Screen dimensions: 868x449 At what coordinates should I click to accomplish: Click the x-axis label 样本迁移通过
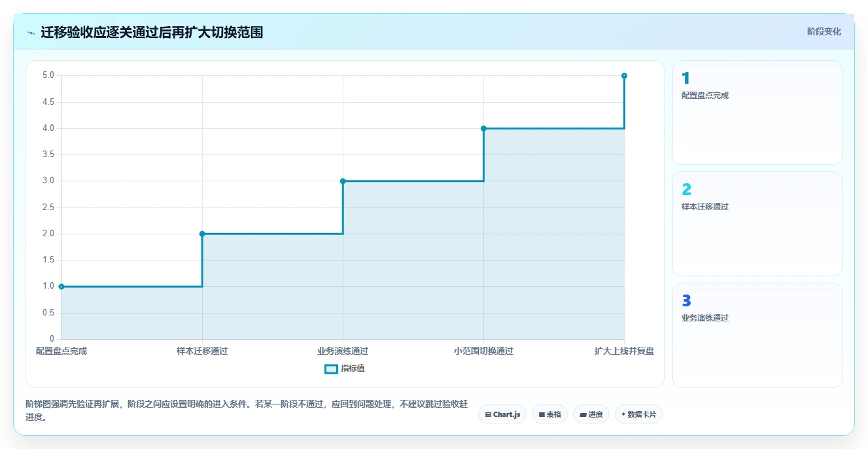click(202, 351)
